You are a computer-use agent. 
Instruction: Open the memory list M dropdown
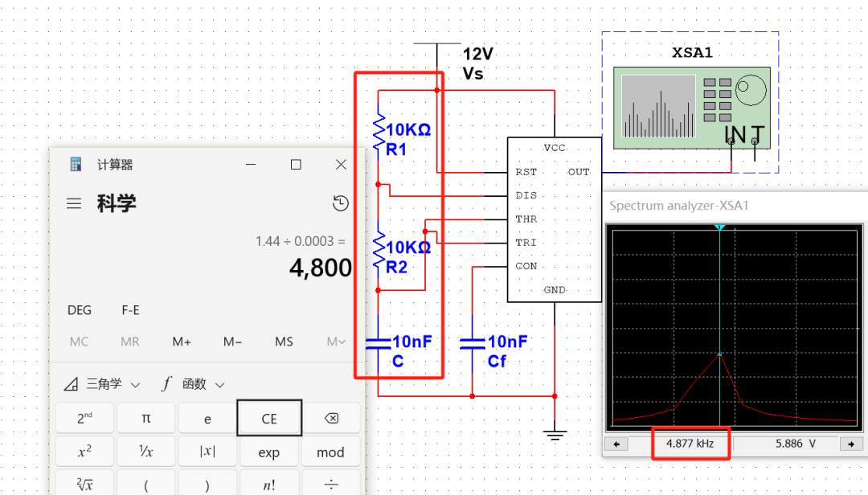(336, 342)
